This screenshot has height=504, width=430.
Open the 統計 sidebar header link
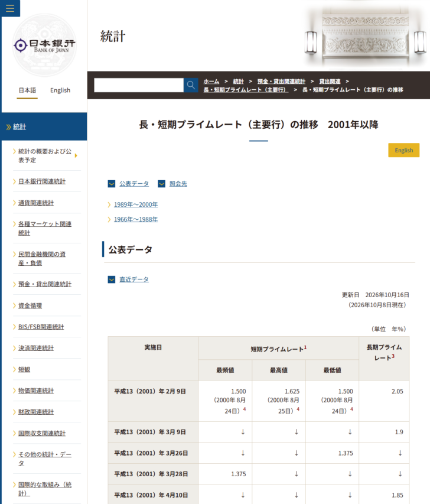point(19,127)
